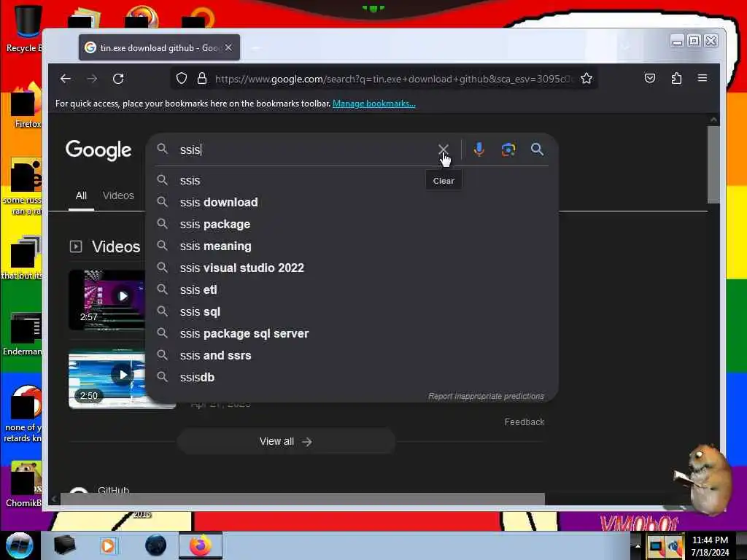Start voice search with microphone icon
Screen dimensions: 747x560
click(x=479, y=149)
